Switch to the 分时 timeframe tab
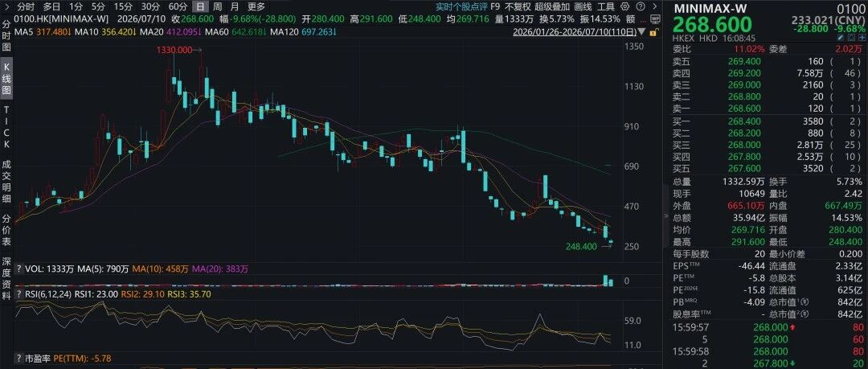The image size is (868, 369). [26, 6]
